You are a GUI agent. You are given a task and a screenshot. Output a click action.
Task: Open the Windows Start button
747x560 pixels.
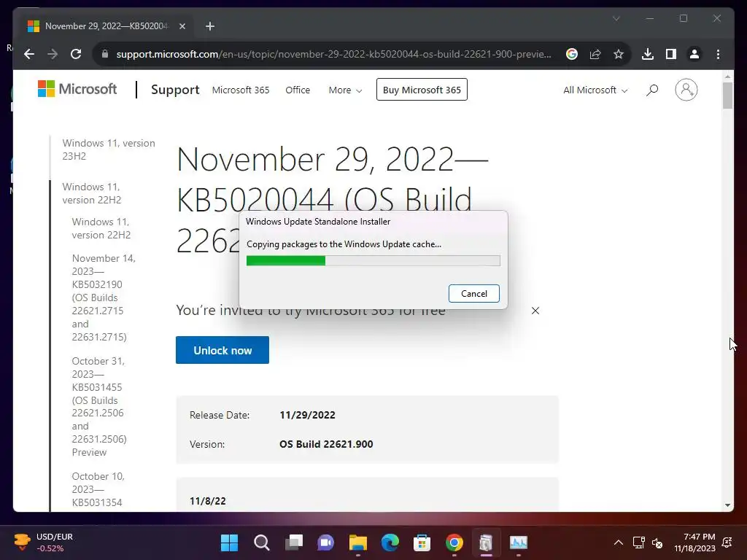tap(229, 542)
